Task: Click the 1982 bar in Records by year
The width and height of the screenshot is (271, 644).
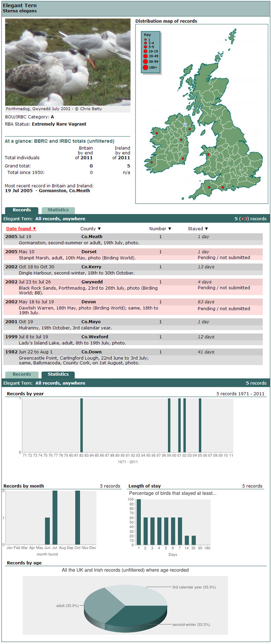Action: pos(81,425)
